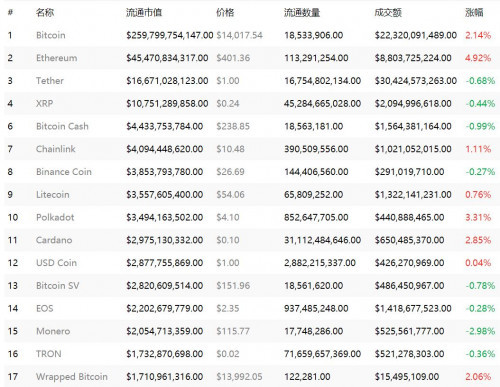
Task: Sort by 成交额 column header
Action: [388, 13]
